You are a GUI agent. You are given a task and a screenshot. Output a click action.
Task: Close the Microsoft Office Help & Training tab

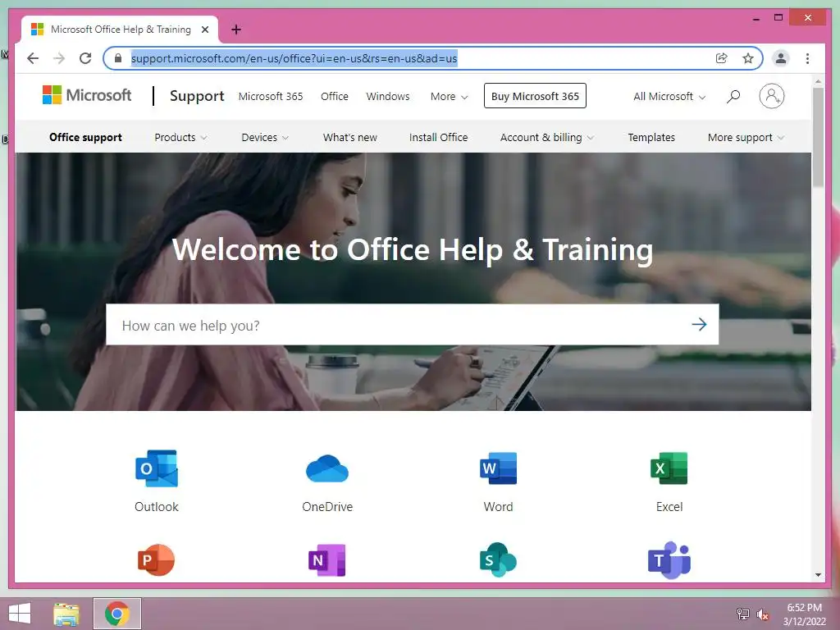(204, 30)
